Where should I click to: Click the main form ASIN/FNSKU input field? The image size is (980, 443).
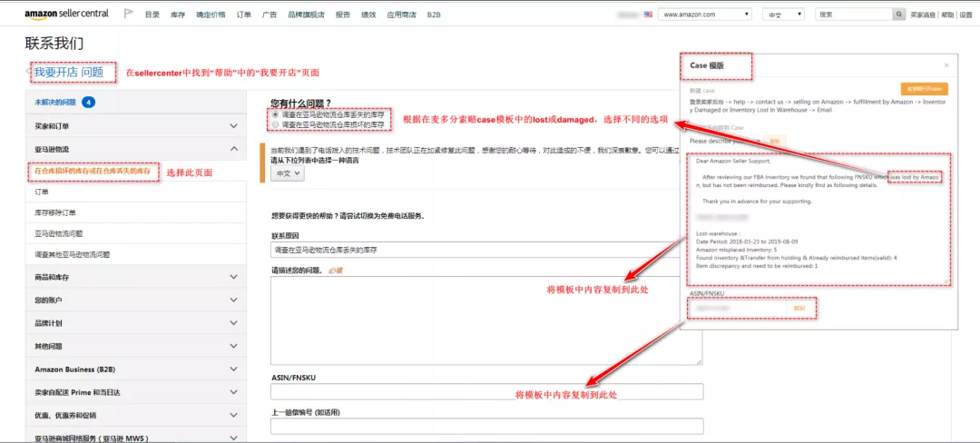click(x=487, y=392)
